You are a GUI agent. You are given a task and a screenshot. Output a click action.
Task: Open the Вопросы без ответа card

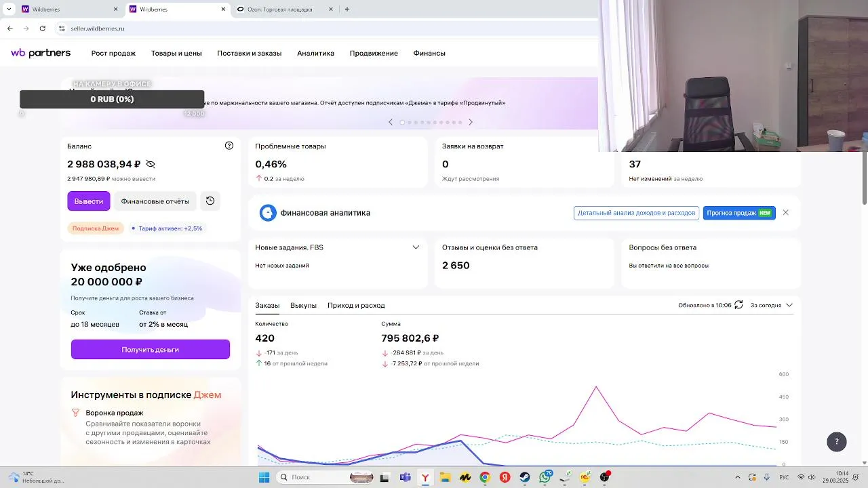tap(711, 263)
